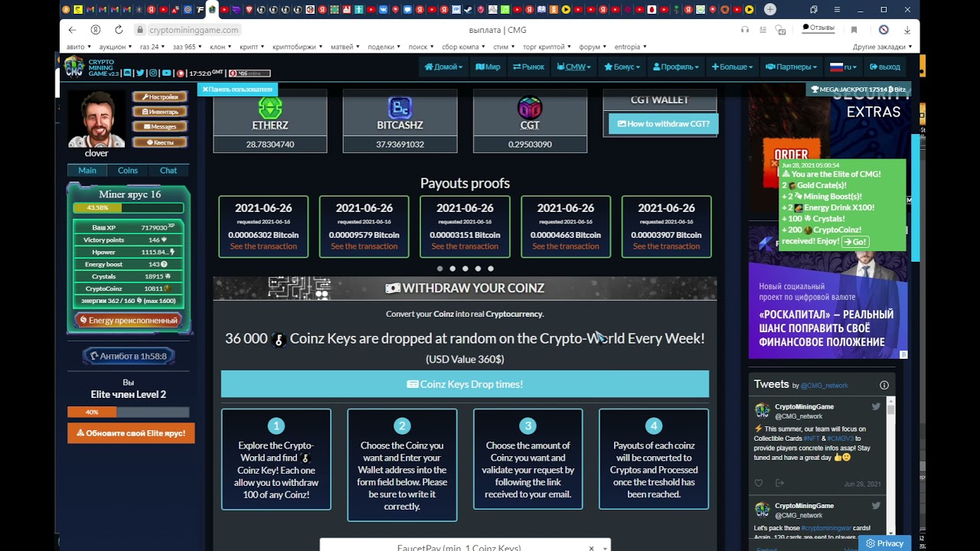The width and height of the screenshot is (980, 551).
Task: Click the Elite 40% progress bar
Action: point(129,412)
